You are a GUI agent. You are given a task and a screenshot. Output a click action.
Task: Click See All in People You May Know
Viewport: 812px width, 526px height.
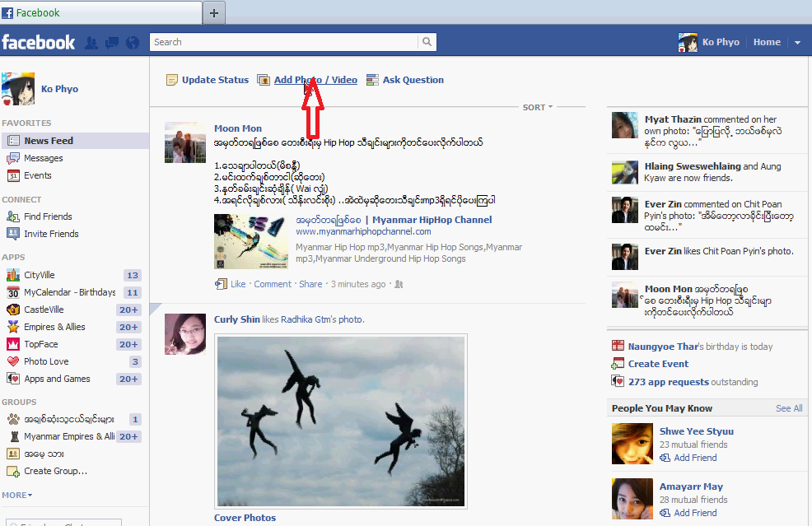coord(789,408)
